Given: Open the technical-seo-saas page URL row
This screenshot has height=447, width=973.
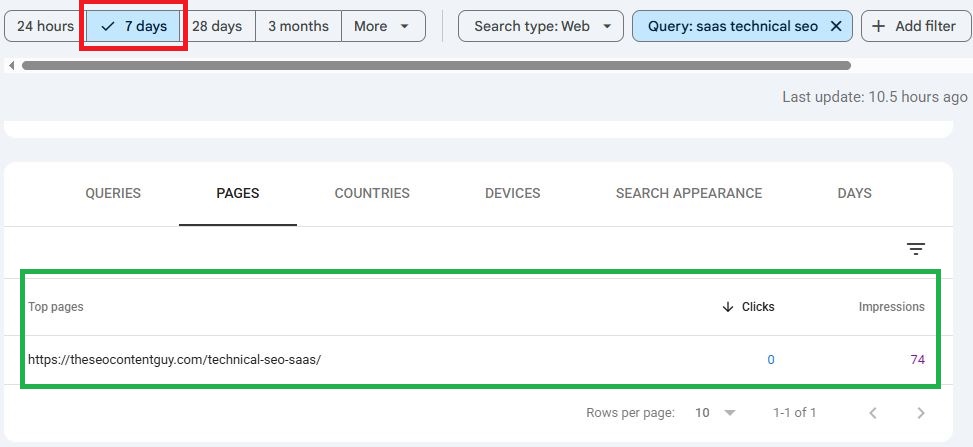Looking at the screenshot, I should point(478,360).
